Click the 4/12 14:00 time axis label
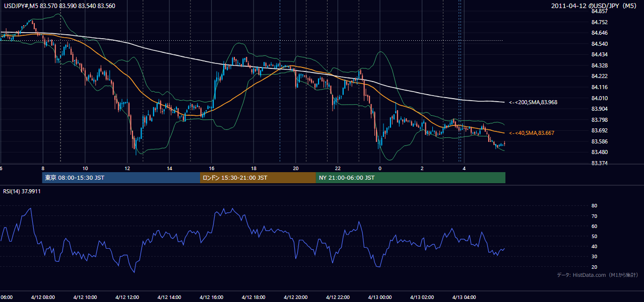 click(169, 297)
